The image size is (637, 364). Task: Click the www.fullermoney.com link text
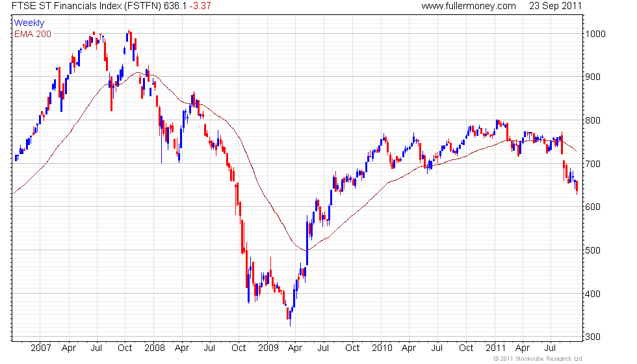pyautogui.click(x=469, y=6)
